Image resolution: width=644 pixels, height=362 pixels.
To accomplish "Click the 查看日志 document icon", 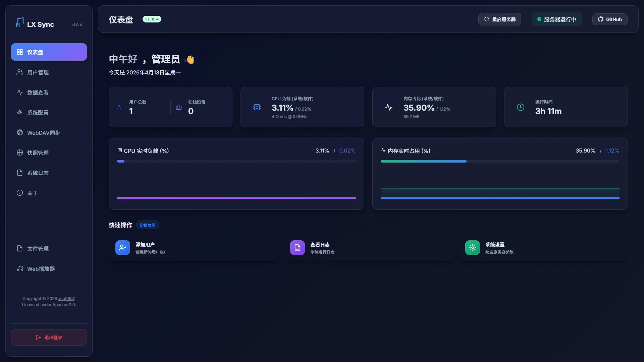I will click(297, 247).
